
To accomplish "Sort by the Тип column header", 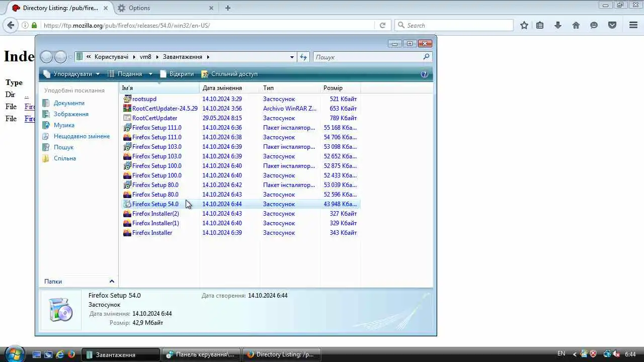I will coord(290,88).
